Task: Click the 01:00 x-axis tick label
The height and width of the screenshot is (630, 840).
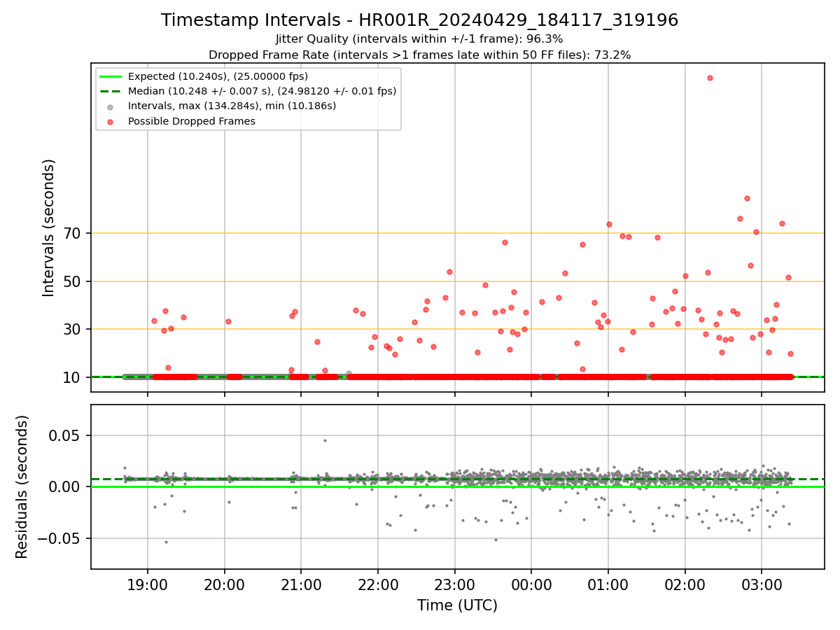Action: [608, 584]
